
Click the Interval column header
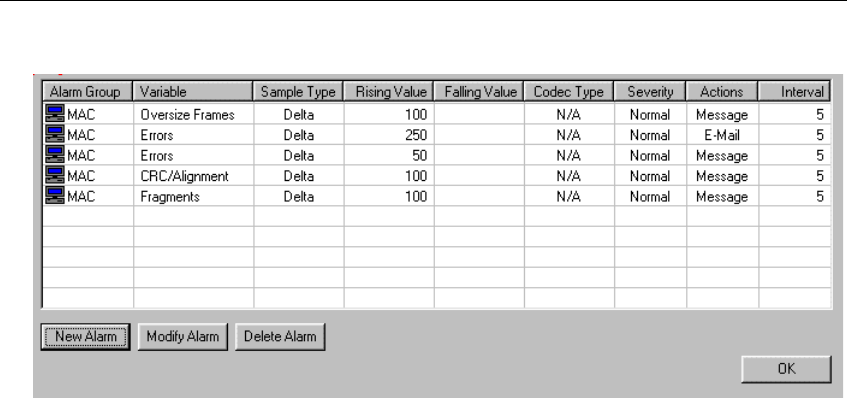[x=795, y=92]
